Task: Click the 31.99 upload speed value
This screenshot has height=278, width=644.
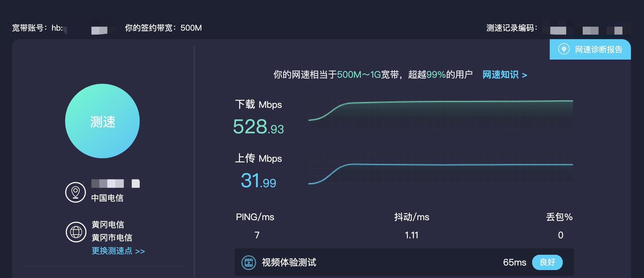Action: [x=258, y=181]
